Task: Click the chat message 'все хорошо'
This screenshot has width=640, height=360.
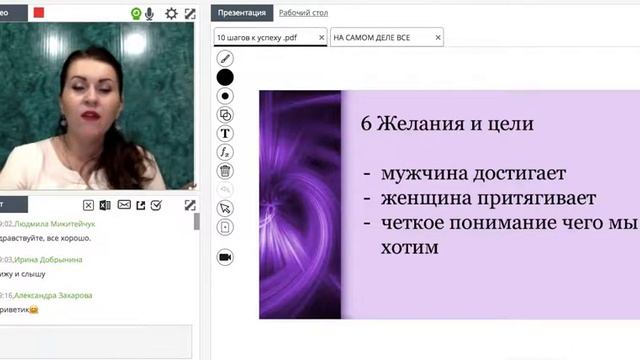Action: point(69,238)
